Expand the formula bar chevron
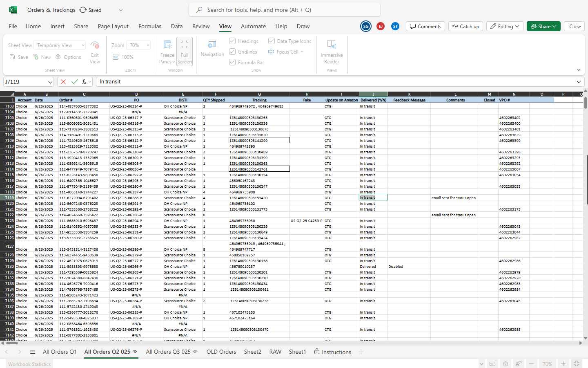Image resolution: width=588 pixels, height=368 pixels. 579,82
